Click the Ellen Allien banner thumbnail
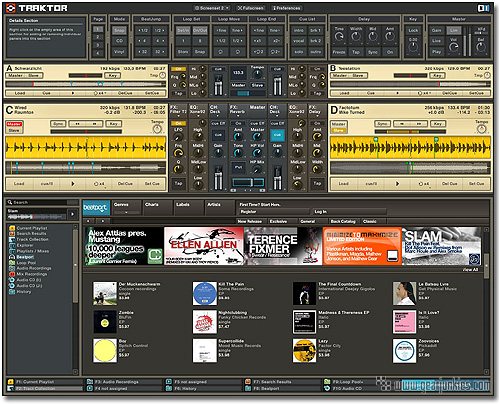500x404 pixels. [204, 246]
